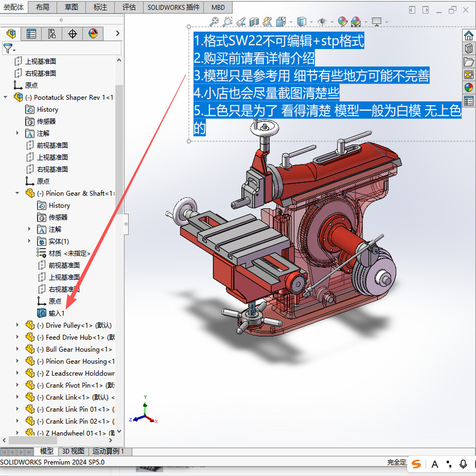This screenshot has width=476, height=476.
Task: Select the Crank Link Pin 01 component
Action: click(x=70, y=409)
